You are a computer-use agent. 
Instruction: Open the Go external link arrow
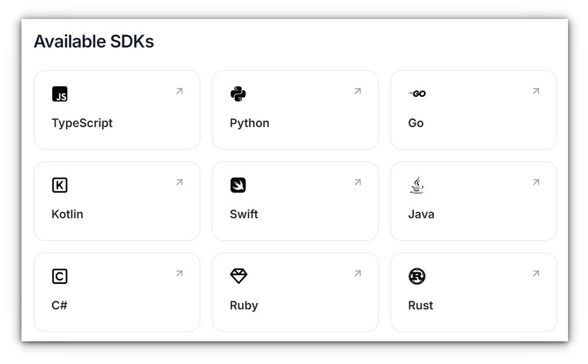(x=536, y=91)
